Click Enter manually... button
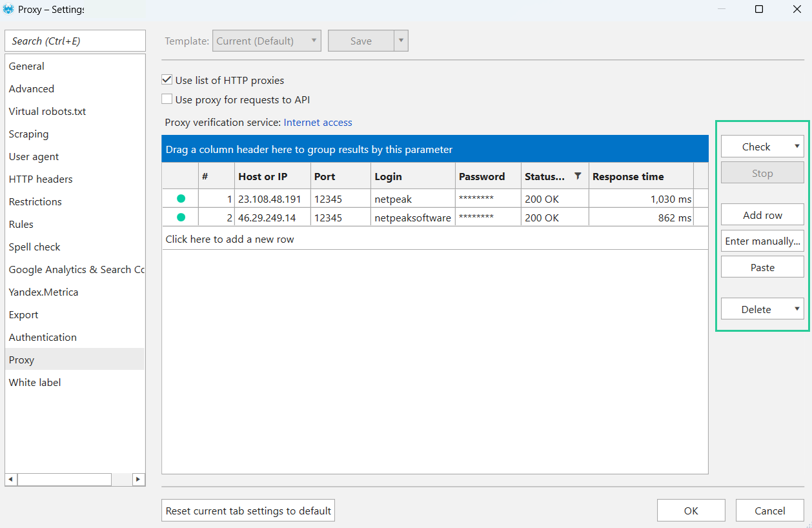Image resolution: width=812 pixels, height=528 pixels. click(x=762, y=241)
